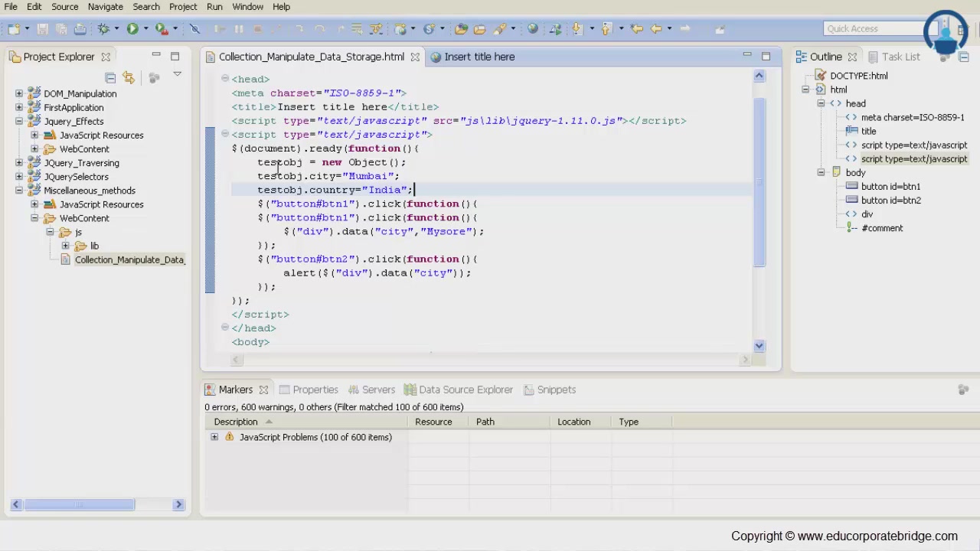Click the Search flashlight toolbar icon
This screenshot has width=980, height=551.
click(x=500, y=29)
